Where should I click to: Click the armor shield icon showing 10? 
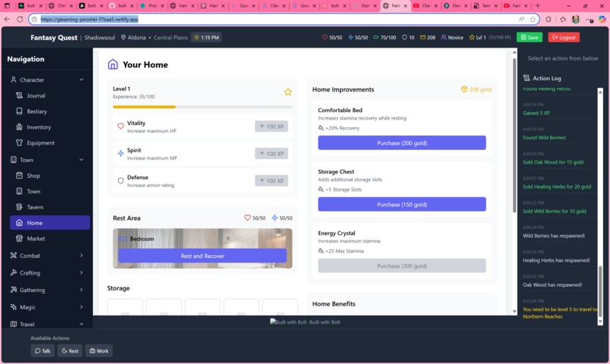(405, 37)
